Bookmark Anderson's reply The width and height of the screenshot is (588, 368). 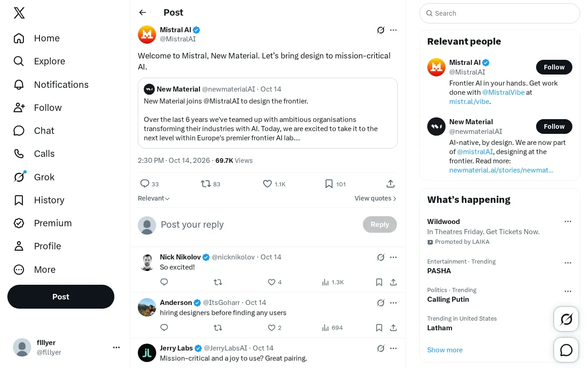(x=379, y=328)
